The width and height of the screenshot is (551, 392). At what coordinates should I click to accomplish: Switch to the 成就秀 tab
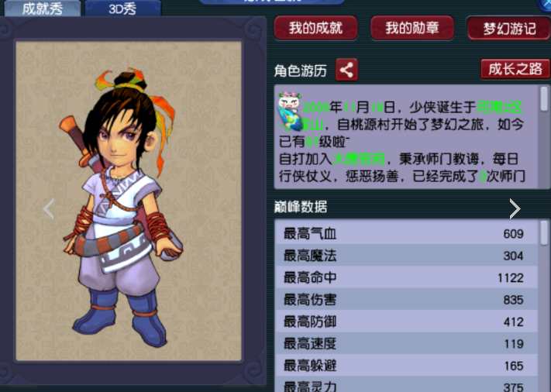click(x=42, y=9)
